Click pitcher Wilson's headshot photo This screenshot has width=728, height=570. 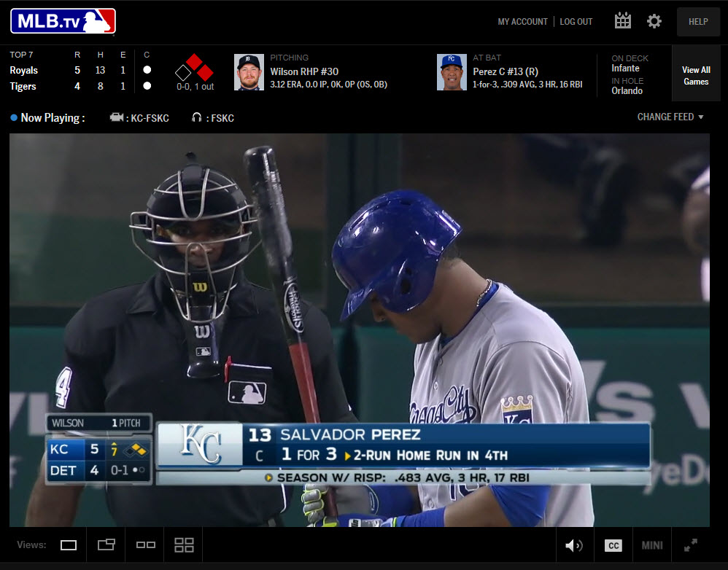[x=249, y=72]
